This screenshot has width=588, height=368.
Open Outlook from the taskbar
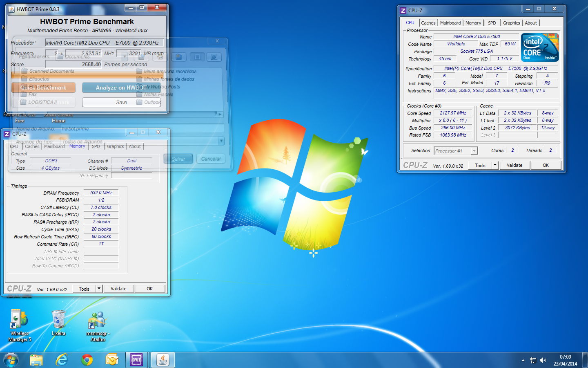(x=112, y=360)
